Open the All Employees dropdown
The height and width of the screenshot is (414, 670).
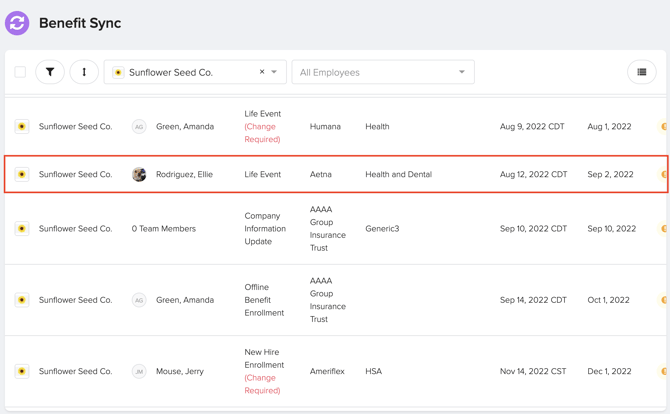pos(382,72)
